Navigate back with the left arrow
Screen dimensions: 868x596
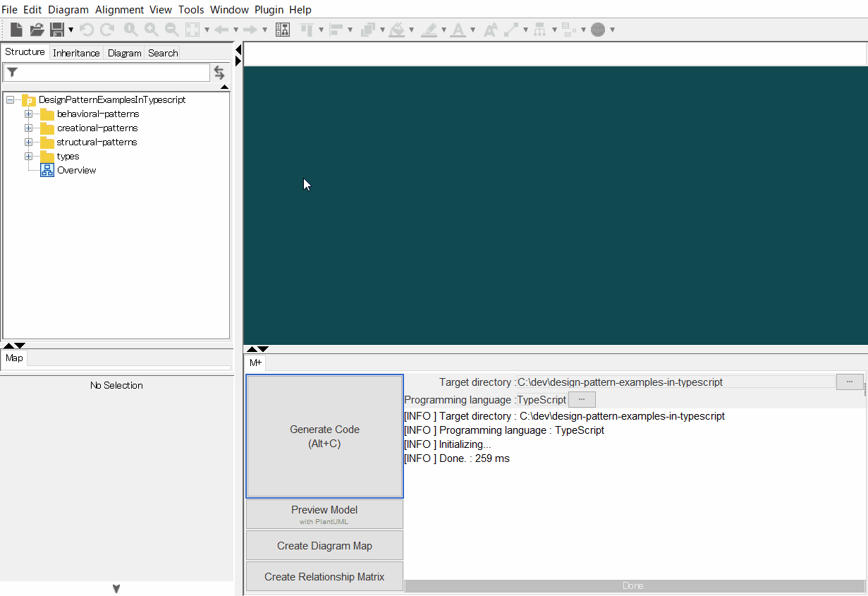(x=221, y=30)
